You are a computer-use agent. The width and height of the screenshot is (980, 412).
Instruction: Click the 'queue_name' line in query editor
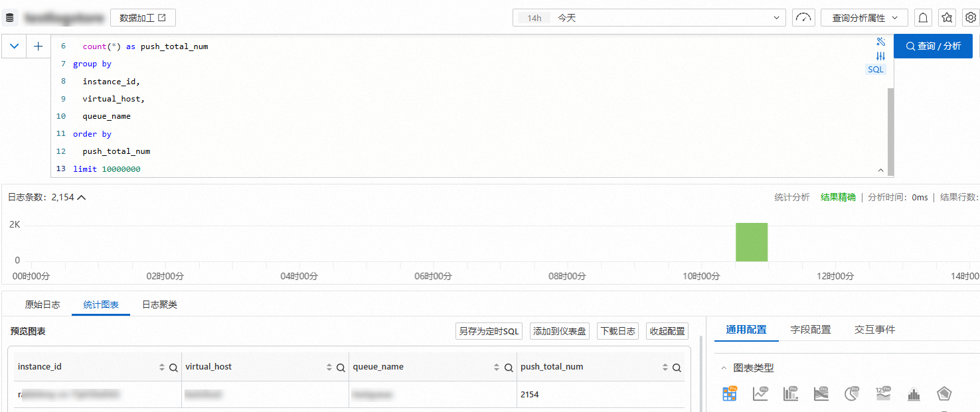pos(107,116)
